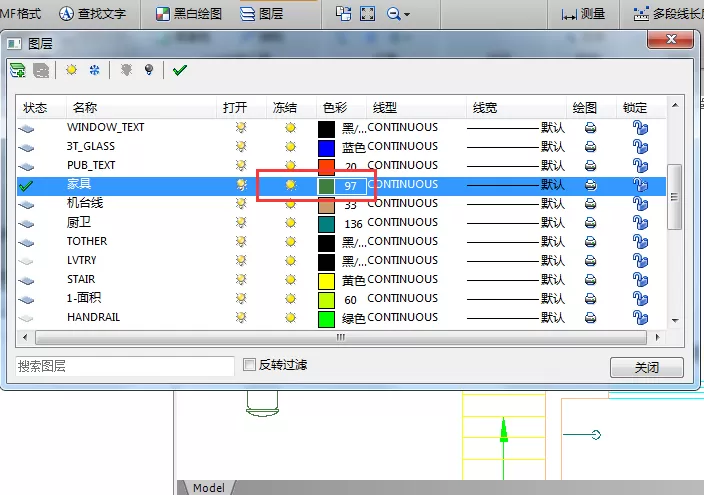
Task: Click the 关闭 button
Action: (x=647, y=367)
